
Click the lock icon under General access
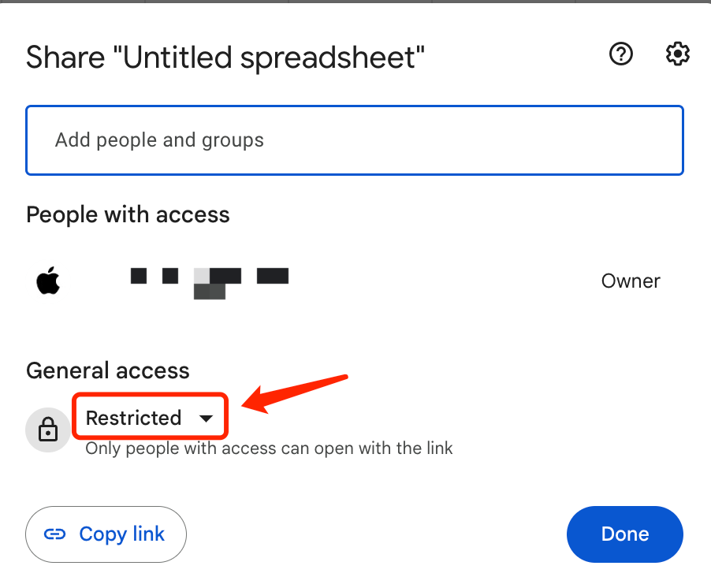tap(47, 430)
